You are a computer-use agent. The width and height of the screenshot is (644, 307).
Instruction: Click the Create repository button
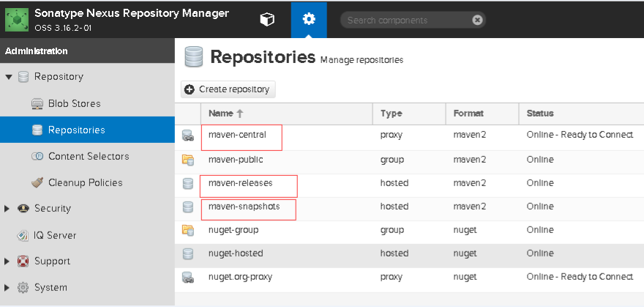[228, 89]
